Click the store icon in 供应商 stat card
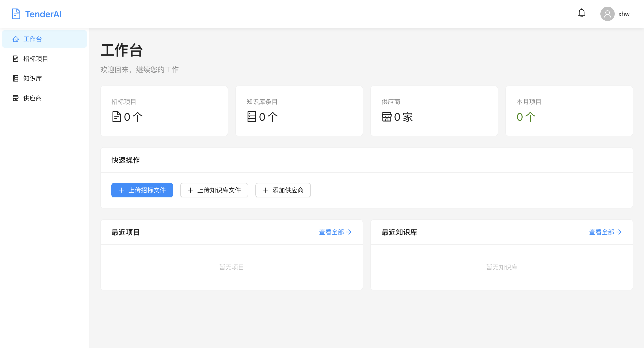 [x=386, y=117]
